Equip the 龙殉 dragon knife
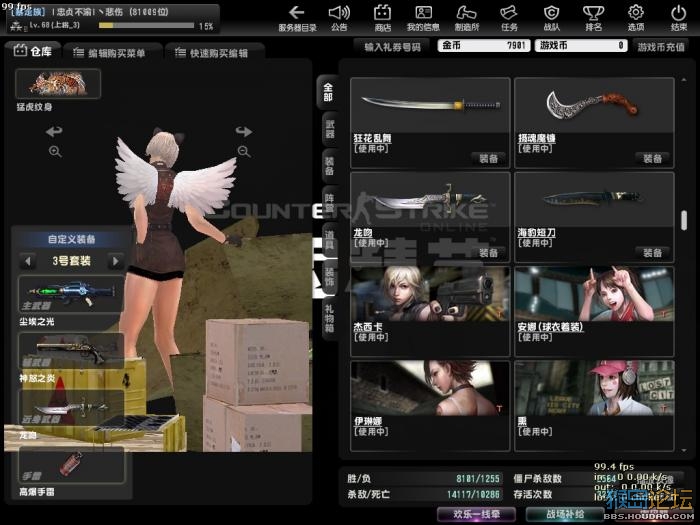 (488, 253)
